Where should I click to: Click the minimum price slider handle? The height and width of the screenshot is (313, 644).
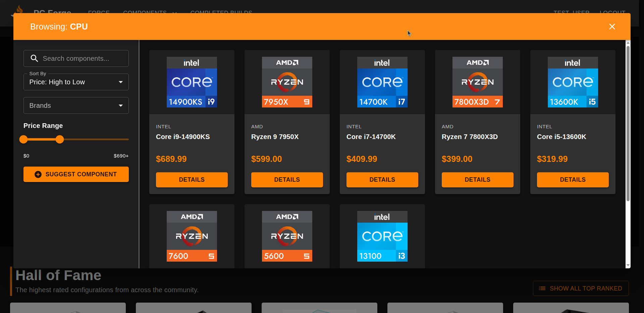tap(23, 139)
